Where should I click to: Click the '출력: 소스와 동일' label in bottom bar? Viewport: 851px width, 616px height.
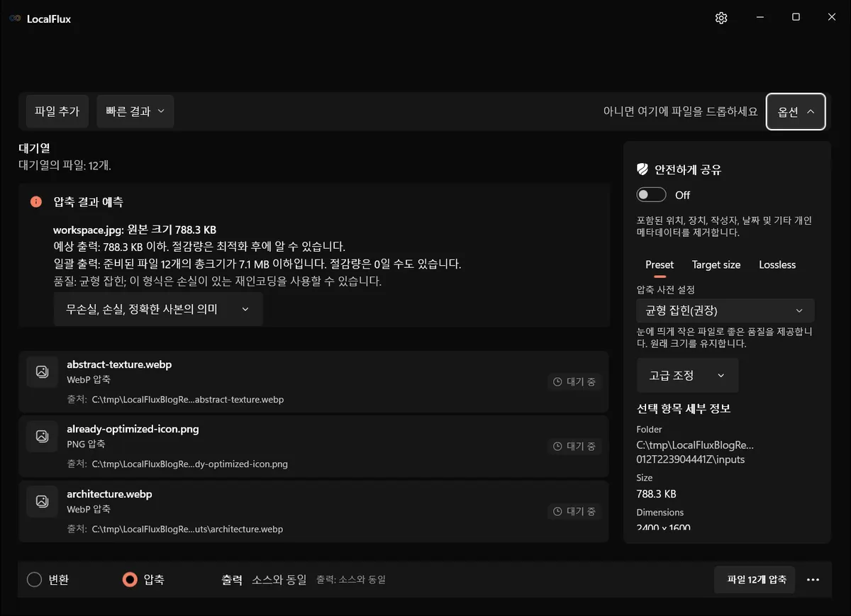point(351,580)
